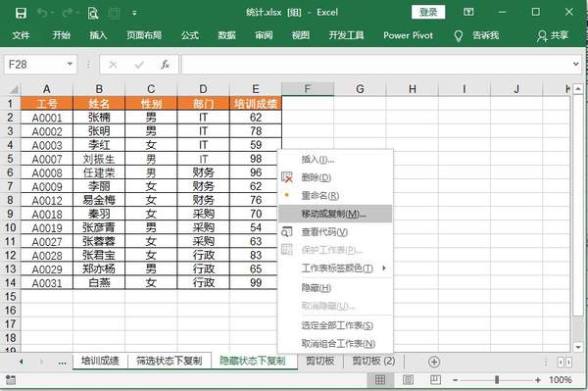Open Print Preview from quick access toolbar
Screen dimensions: 588x391
tap(93, 14)
